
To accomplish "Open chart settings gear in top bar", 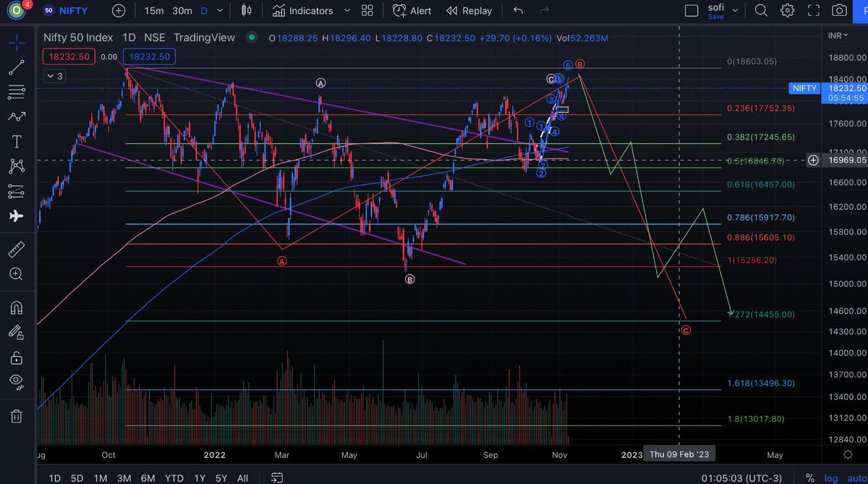I will (x=788, y=11).
